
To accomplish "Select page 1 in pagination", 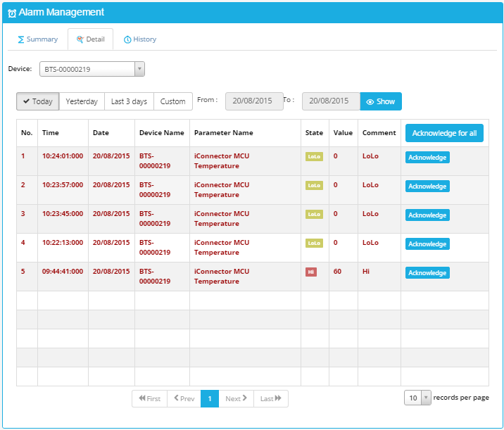I will (210, 399).
